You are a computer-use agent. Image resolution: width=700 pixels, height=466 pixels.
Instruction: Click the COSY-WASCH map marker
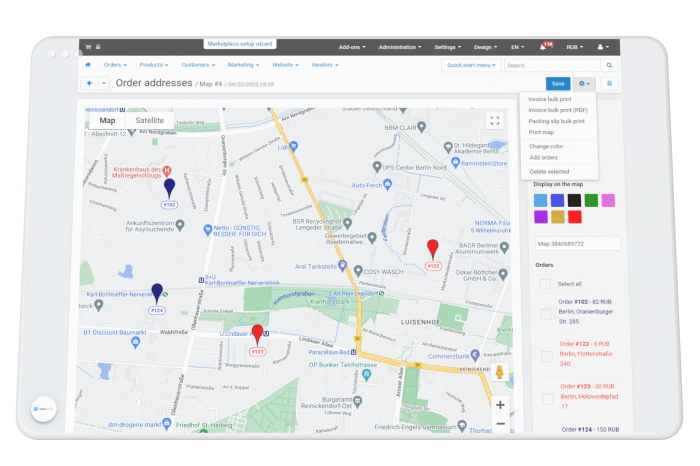click(x=358, y=270)
